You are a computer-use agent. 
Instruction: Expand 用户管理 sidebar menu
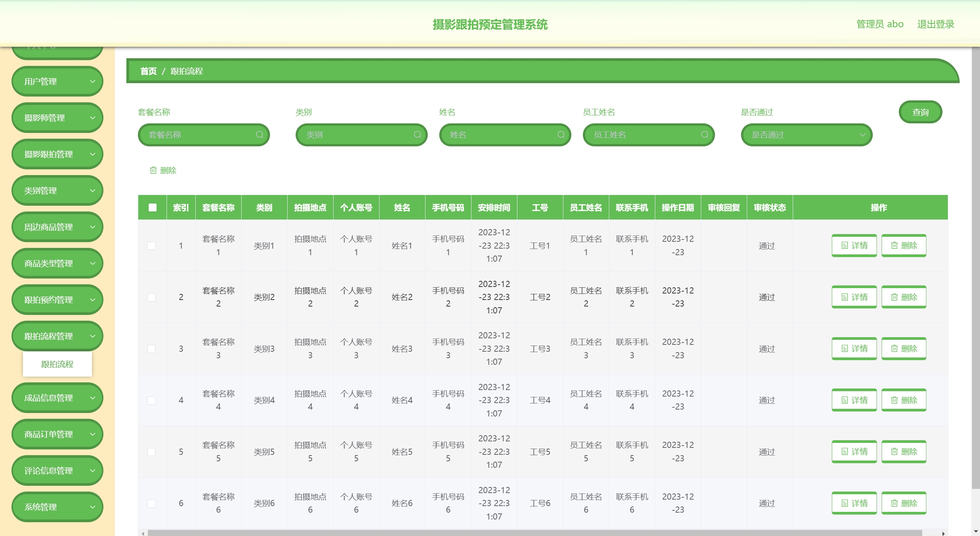click(57, 81)
